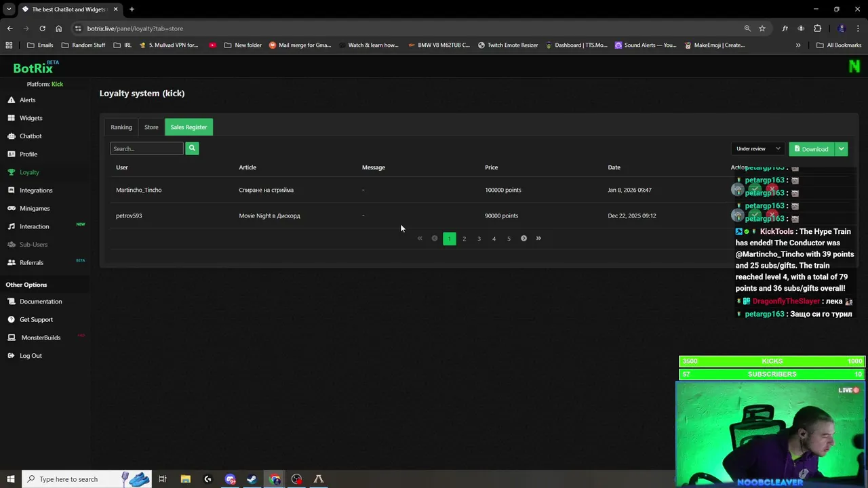Click the Chrome profile avatar

point(842,28)
